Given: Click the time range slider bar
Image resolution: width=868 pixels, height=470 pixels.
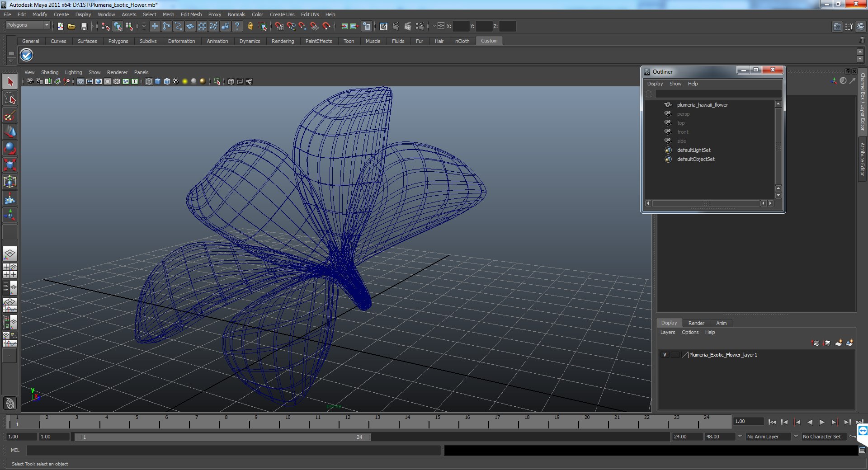Looking at the screenshot, I should (223, 437).
